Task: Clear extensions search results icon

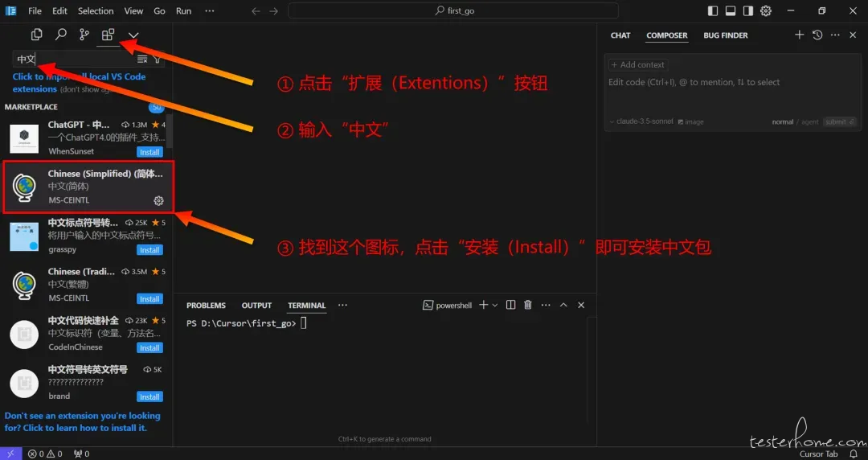Action: [x=142, y=59]
